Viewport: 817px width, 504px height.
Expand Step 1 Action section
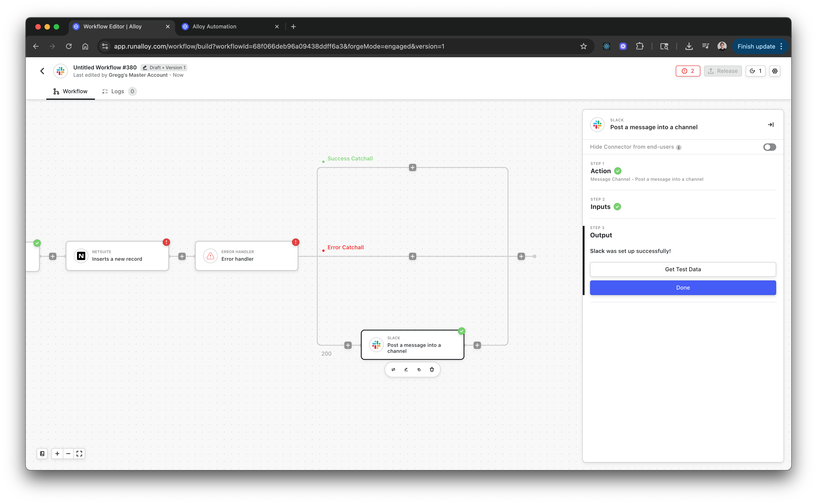pos(601,171)
